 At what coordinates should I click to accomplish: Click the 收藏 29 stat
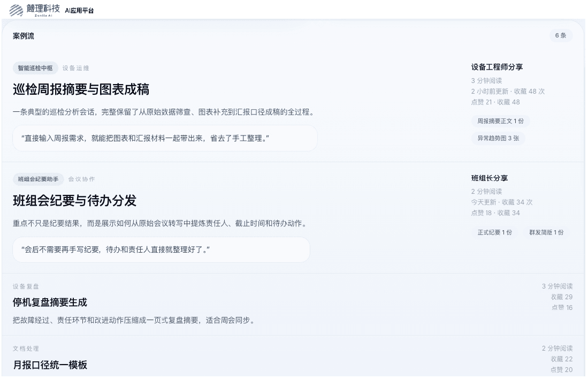pos(562,297)
